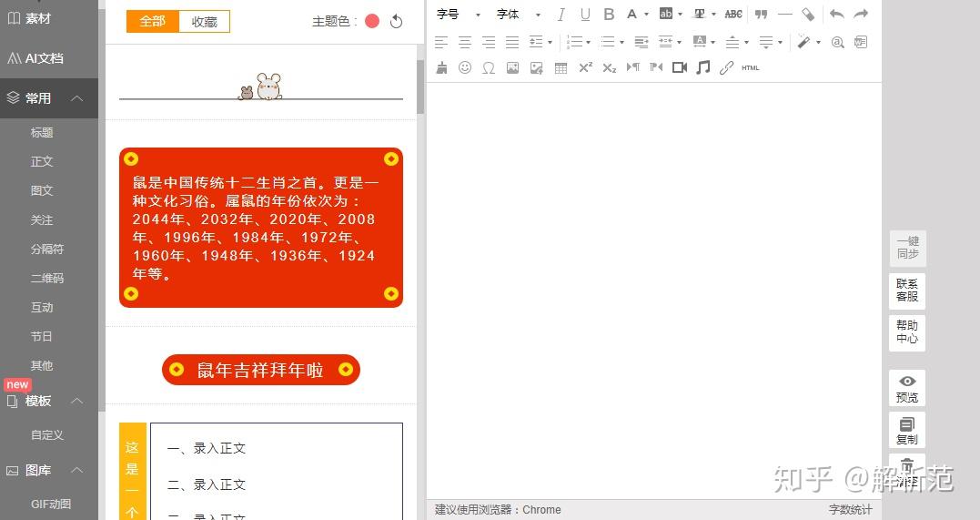Import a Word document

[861, 42]
